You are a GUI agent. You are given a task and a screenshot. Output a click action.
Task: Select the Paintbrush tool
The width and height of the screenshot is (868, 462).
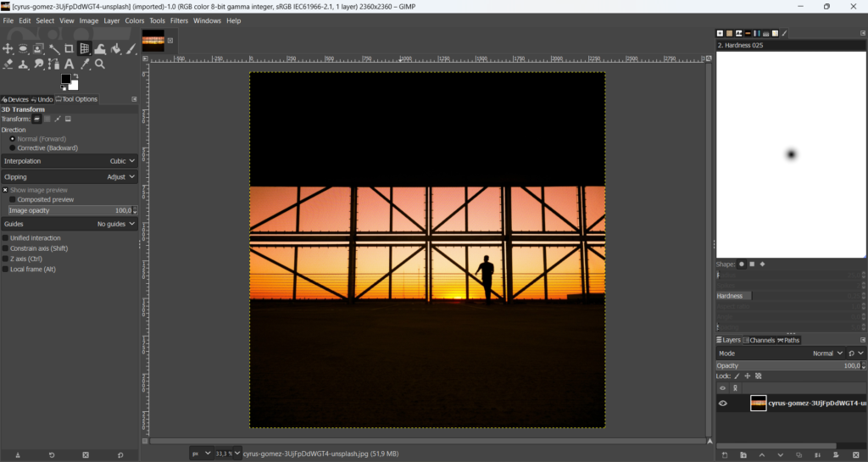coord(131,49)
